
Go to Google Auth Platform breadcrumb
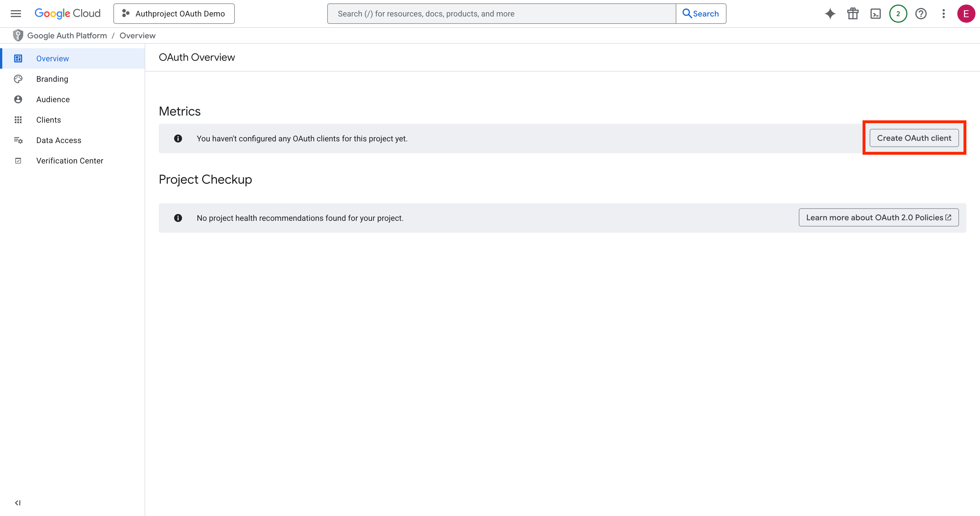tap(67, 35)
